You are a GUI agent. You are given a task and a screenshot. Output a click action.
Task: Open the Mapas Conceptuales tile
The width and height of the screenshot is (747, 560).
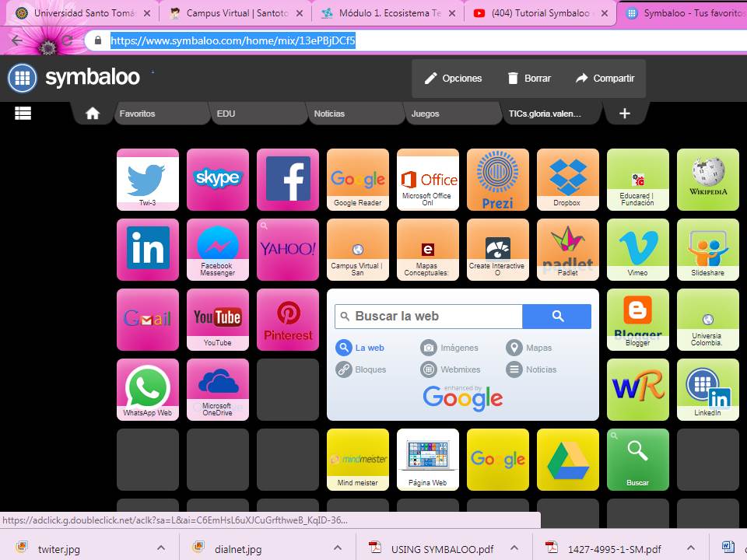428,250
